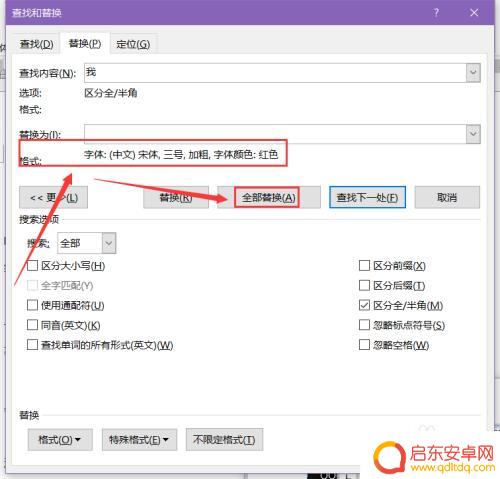Screen dimensions: 500x479
Task: Click into the 查找内容 input field
Action: coord(275,73)
